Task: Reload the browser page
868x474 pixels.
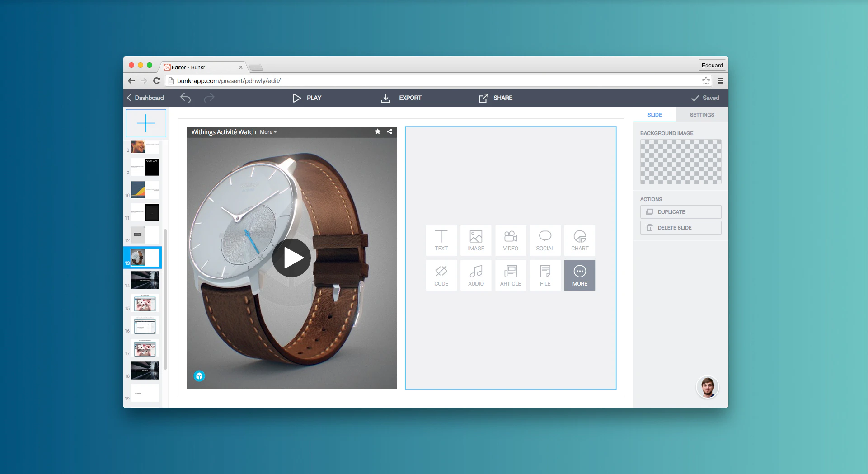Action: pos(157,81)
